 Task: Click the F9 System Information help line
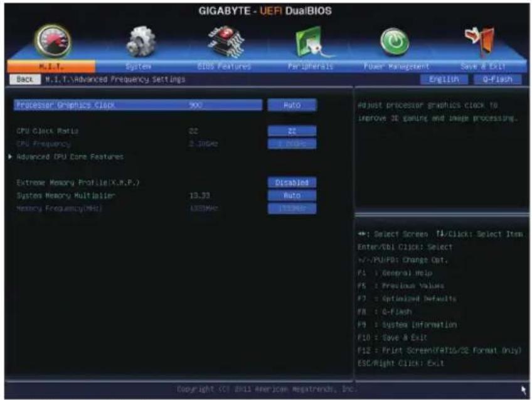[407, 325]
